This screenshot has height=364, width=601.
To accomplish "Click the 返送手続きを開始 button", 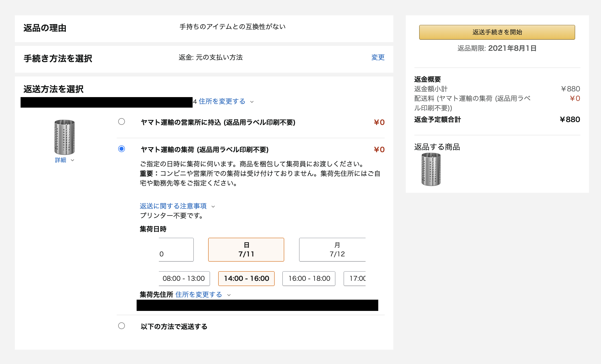I will [x=497, y=32].
